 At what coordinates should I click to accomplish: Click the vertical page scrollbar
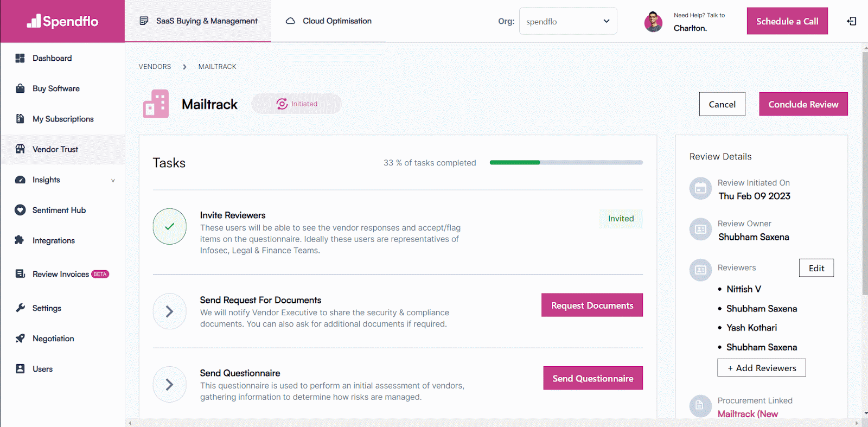point(865,174)
